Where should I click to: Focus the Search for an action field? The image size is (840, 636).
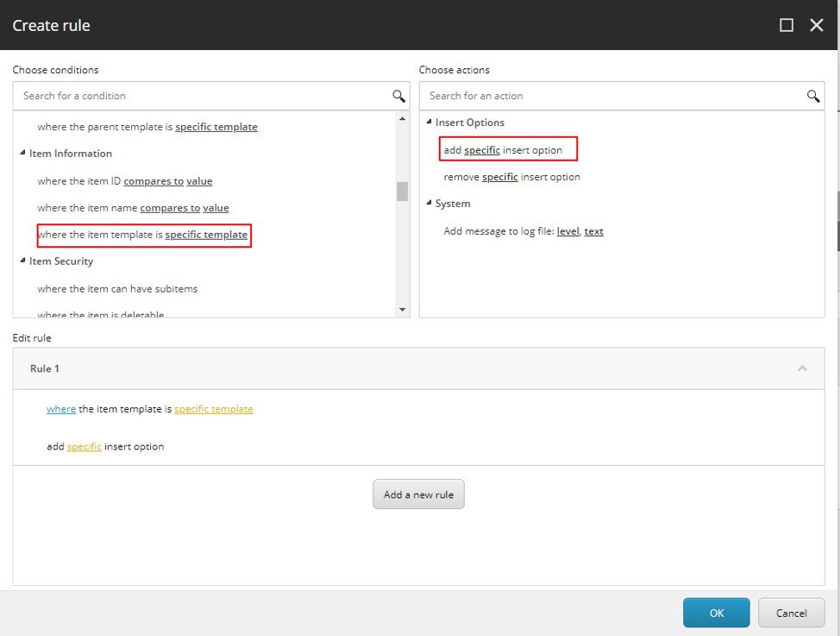(612, 96)
